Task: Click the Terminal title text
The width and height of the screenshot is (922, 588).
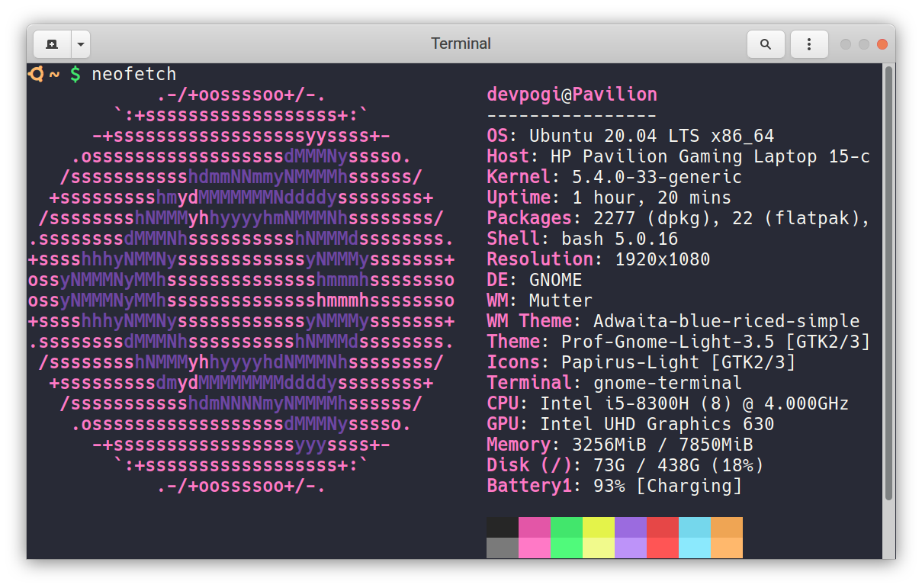Action: (x=461, y=43)
